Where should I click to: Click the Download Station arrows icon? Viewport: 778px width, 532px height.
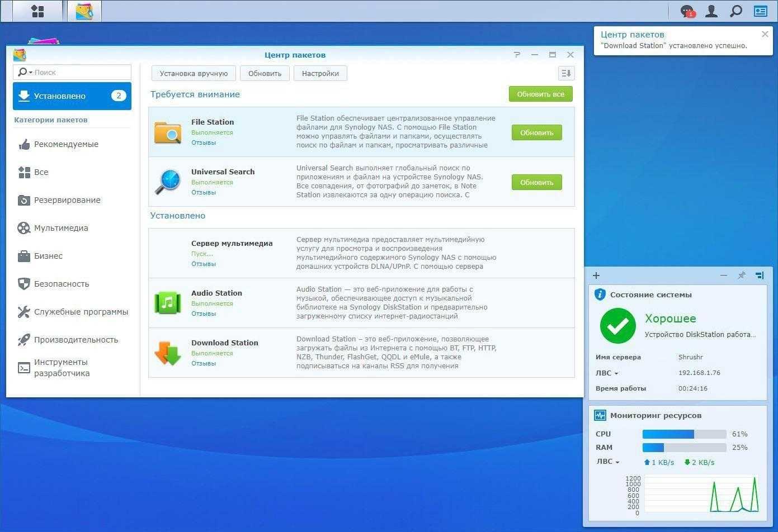click(168, 353)
